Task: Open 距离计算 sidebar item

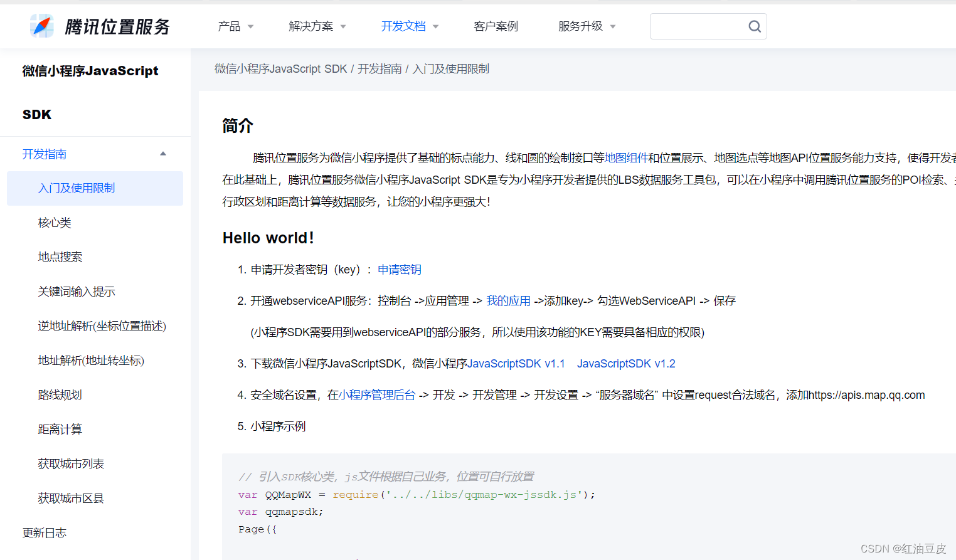Action: pos(60,430)
